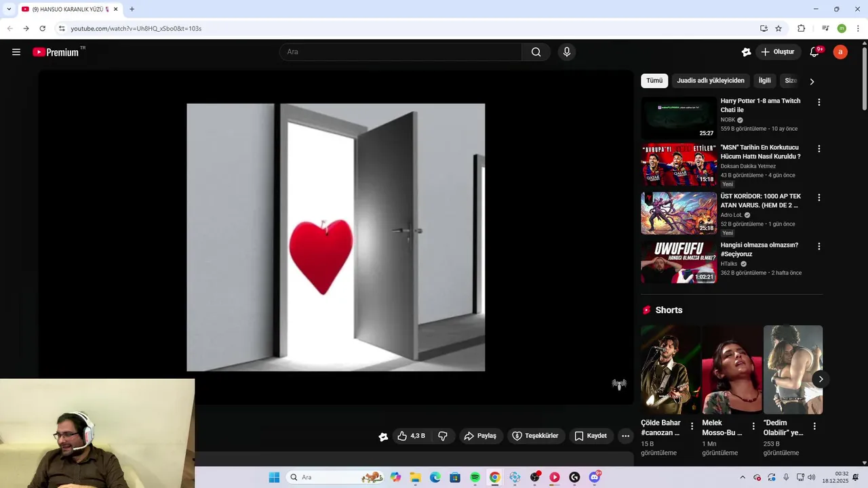868x488 pixels.
Task: Open the tab search dropdown arrow
Action: 8,9
